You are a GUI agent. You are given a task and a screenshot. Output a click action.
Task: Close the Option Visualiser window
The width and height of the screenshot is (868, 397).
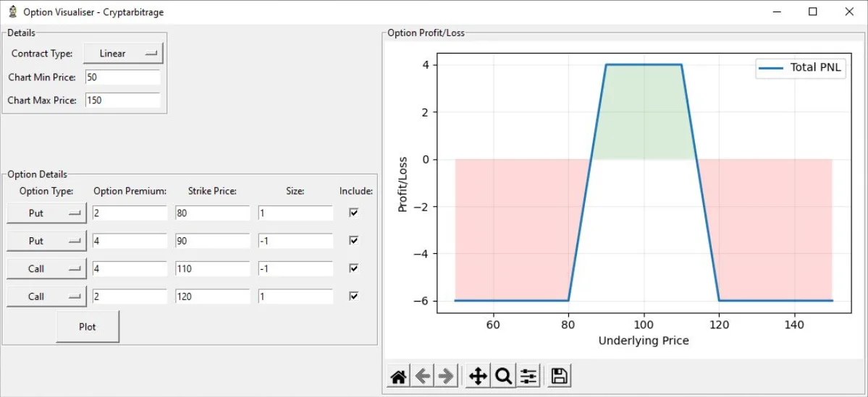click(x=848, y=12)
